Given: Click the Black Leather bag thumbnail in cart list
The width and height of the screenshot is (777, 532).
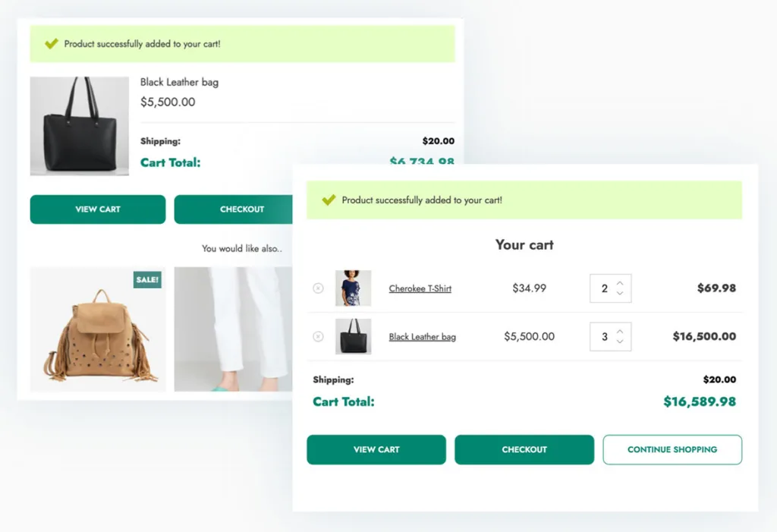Looking at the screenshot, I should click(x=353, y=337).
